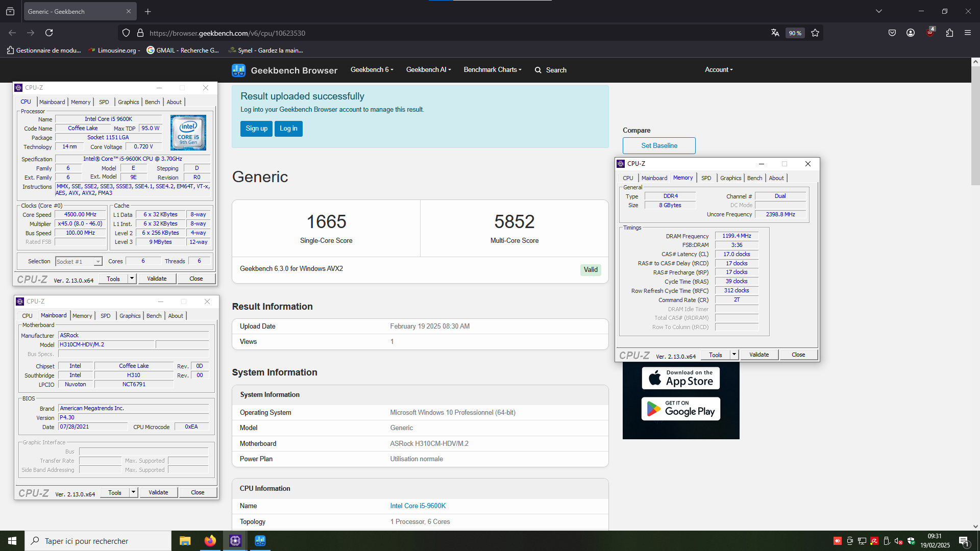Open the notification center icon
This screenshot has height=551, width=980.
[x=964, y=541]
